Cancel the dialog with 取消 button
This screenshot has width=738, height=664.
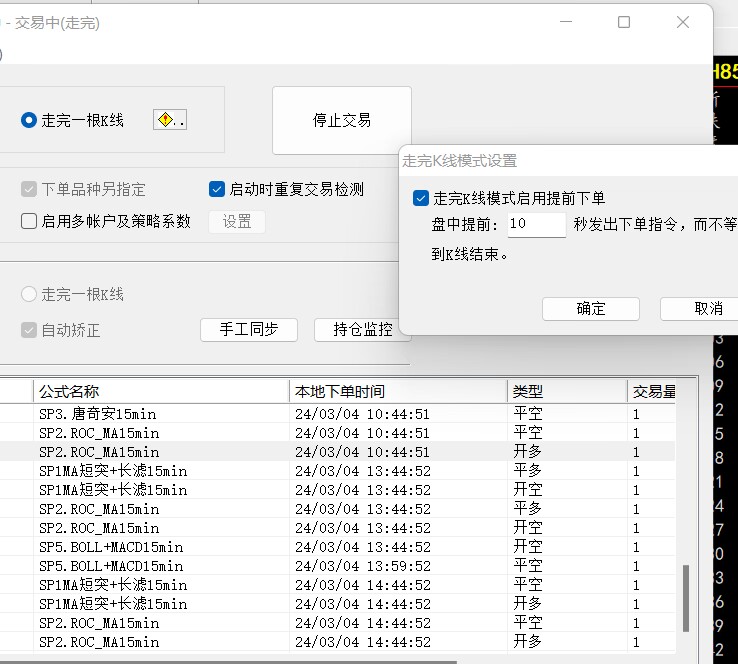click(701, 309)
